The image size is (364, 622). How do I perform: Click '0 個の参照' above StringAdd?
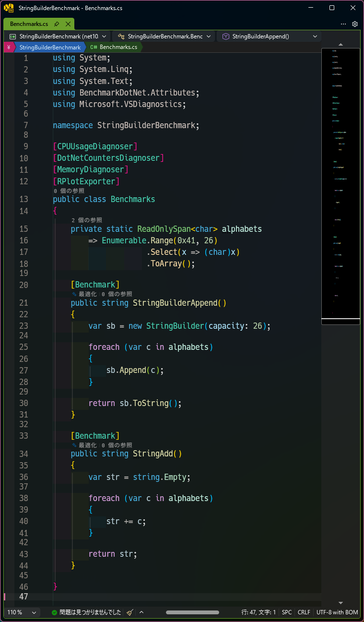117,445
